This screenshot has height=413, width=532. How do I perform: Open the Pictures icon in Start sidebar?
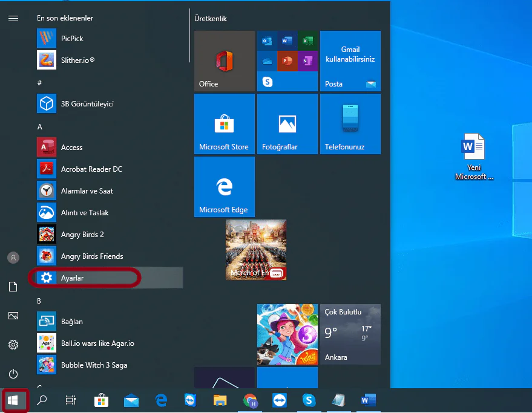click(13, 316)
